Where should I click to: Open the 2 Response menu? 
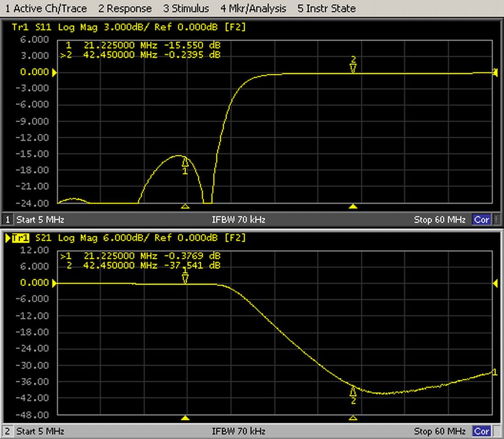coord(125,8)
